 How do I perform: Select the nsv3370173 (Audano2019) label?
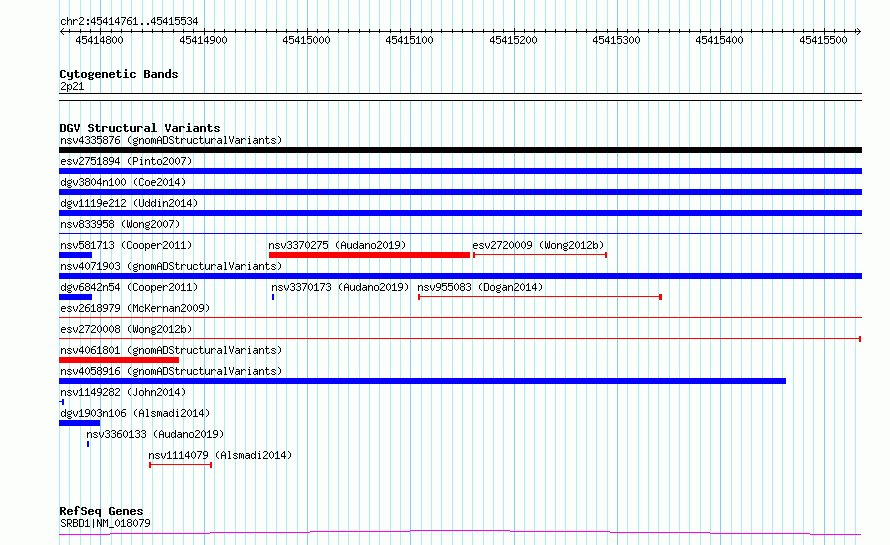point(340,287)
